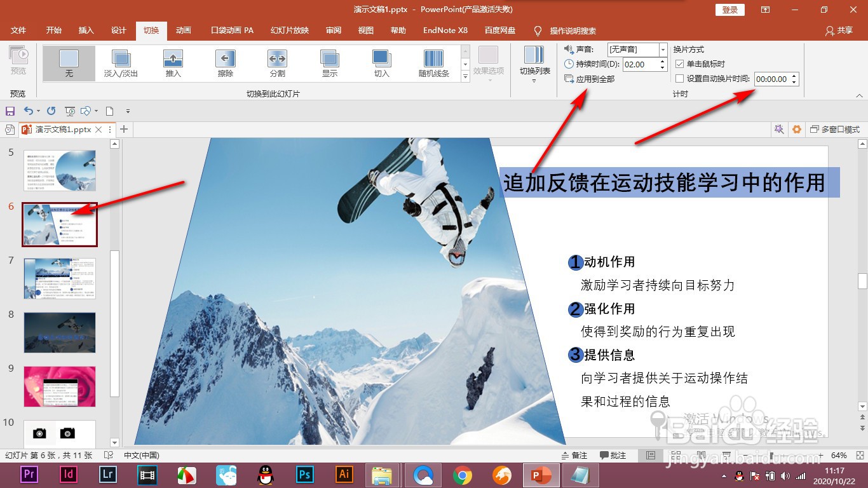The image size is (868, 488).
Task: Apply the 切入 cut-in transition
Action: click(382, 63)
